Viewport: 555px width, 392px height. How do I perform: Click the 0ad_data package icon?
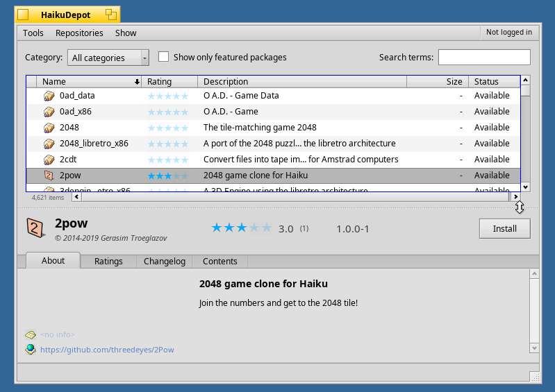coord(49,96)
